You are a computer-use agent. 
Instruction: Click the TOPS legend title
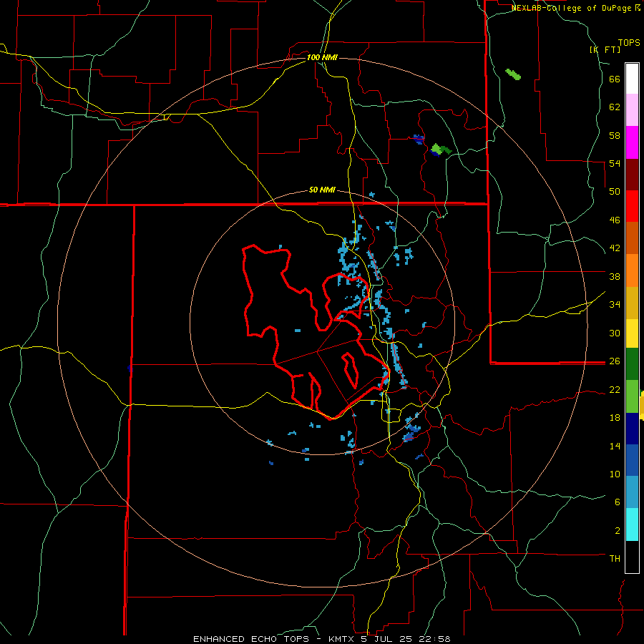[x=629, y=42]
